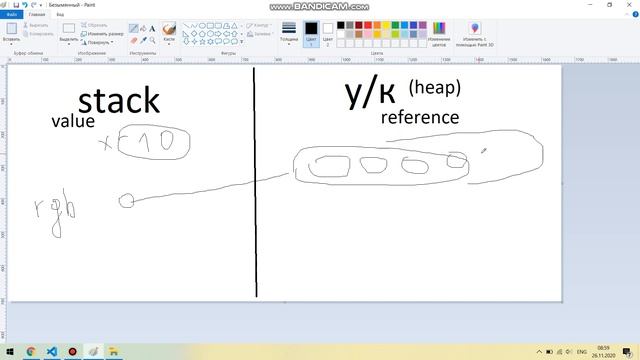640x360 pixels.
Task: Open File Explorer from taskbar
Action: click(113, 351)
